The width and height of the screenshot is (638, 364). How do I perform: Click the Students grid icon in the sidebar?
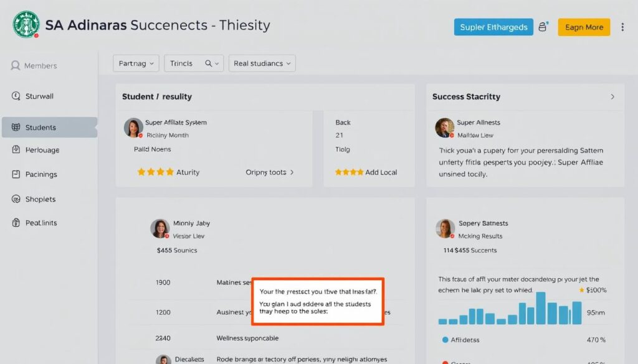point(16,127)
